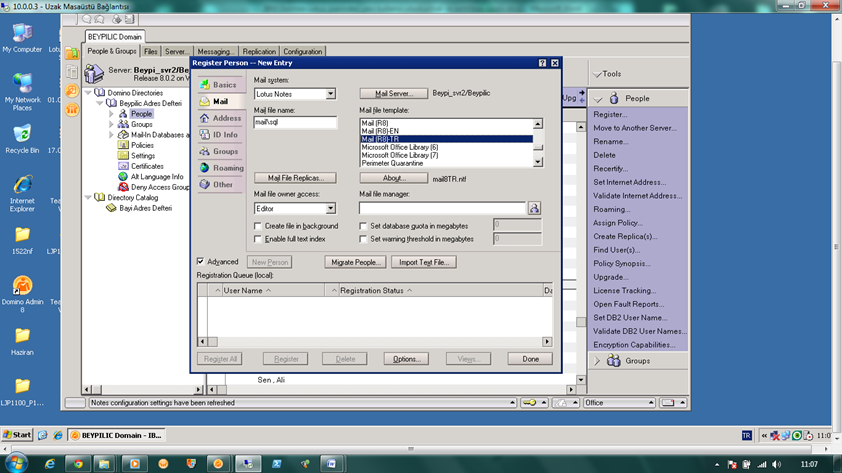Open Internet Explorer desktop icon
The height and width of the screenshot is (473, 842).
point(22,193)
